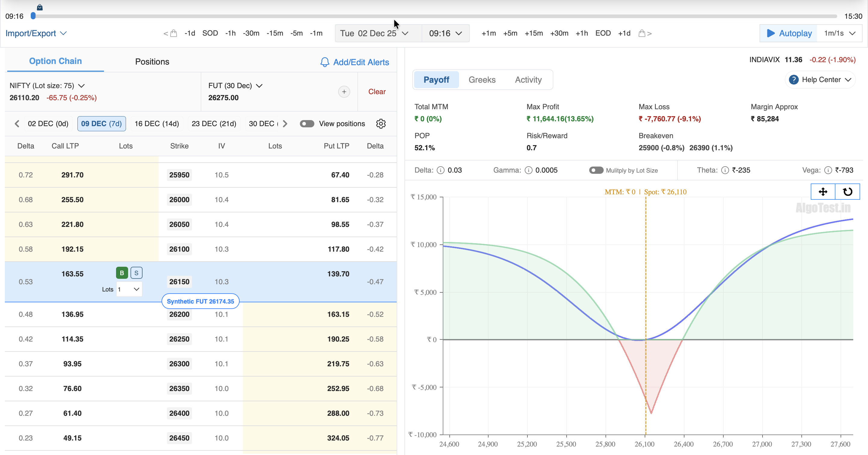Screen dimensions: 868x455
Task: Click the time slider handle at 09:16
Action: tap(33, 16)
